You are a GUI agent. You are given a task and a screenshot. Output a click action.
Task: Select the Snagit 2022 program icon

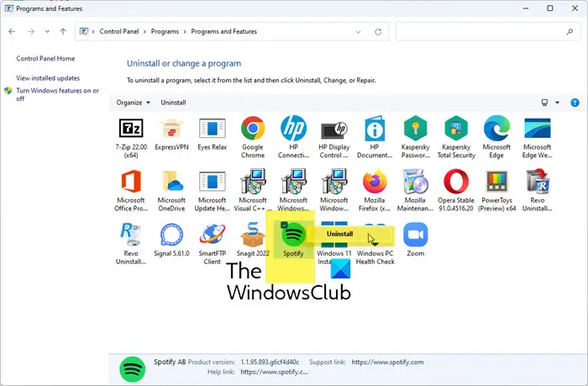253,235
